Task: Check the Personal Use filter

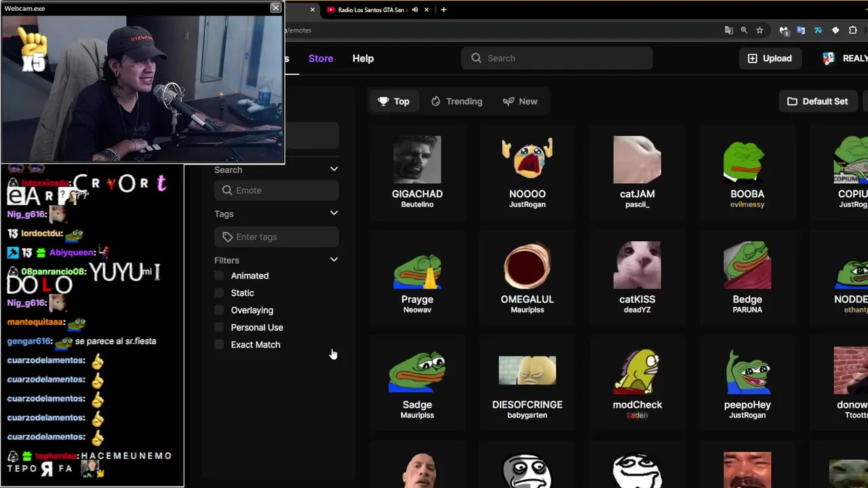Action: pos(219,327)
